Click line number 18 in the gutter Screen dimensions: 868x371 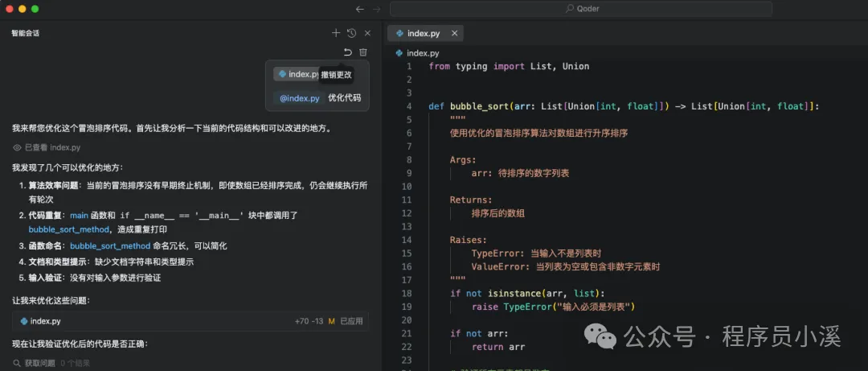pyautogui.click(x=407, y=294)
